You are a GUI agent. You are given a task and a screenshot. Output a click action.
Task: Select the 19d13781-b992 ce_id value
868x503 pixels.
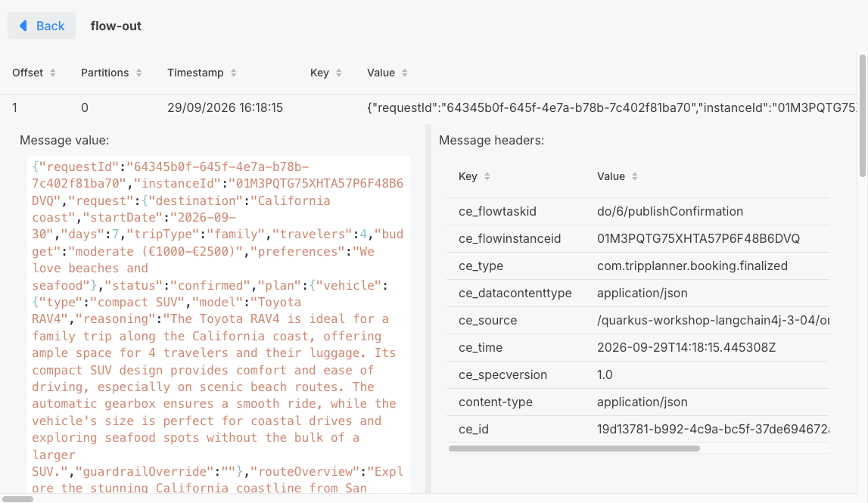pyautogui.click(x=713, y=429)
